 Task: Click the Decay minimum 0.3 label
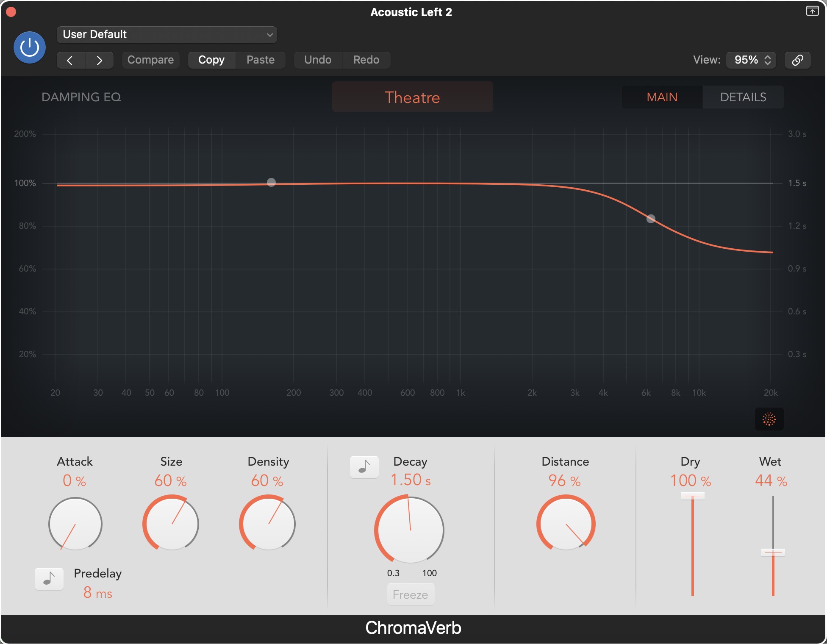393,573
